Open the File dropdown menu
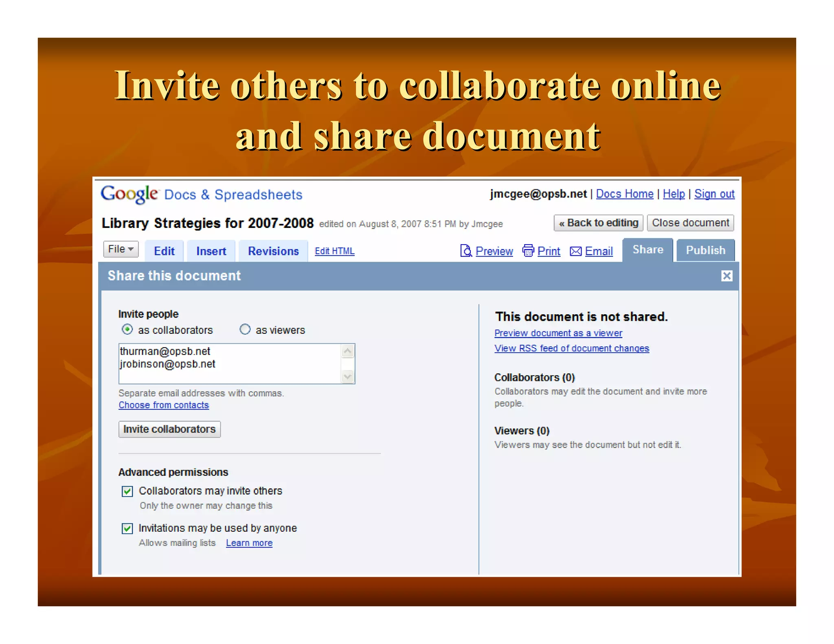The image size is (834, 644). pos(121,249)
